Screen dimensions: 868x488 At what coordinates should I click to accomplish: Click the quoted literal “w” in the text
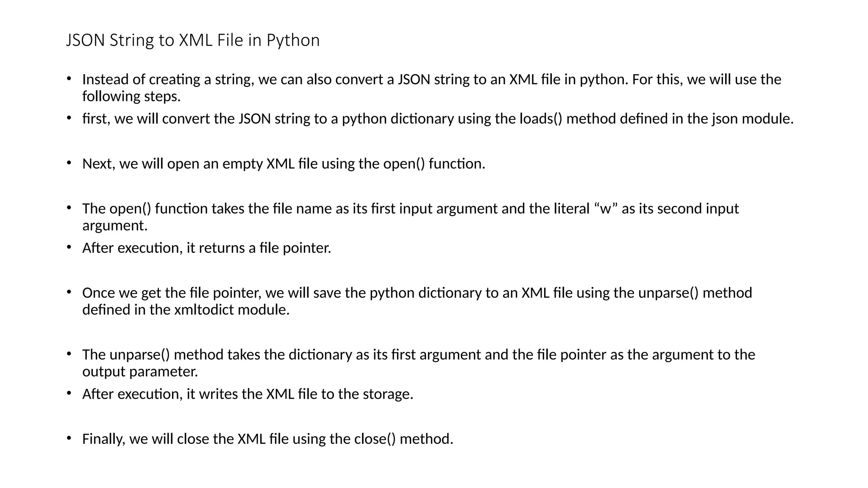[606, 208]
